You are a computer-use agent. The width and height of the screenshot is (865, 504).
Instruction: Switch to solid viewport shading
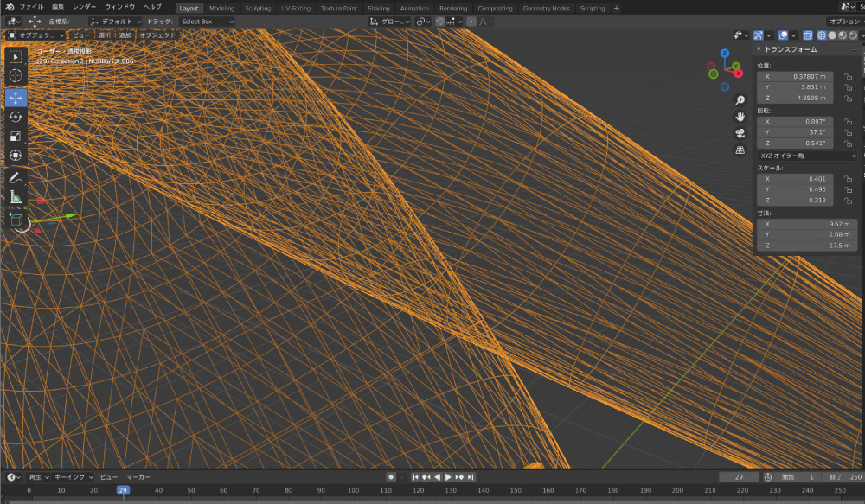click(x=832, y=35)
